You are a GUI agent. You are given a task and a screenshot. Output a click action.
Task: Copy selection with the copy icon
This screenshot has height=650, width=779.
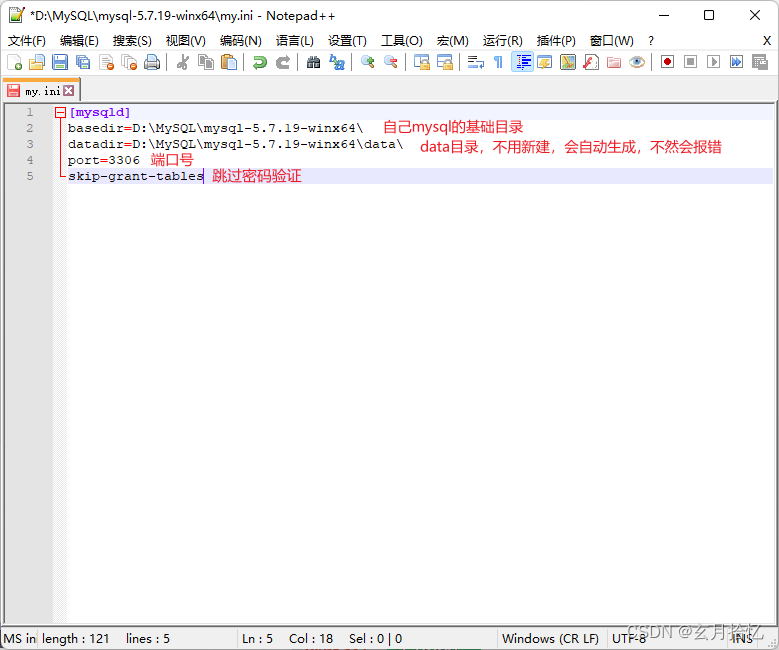pyautogui.click(x=206, y=62)
